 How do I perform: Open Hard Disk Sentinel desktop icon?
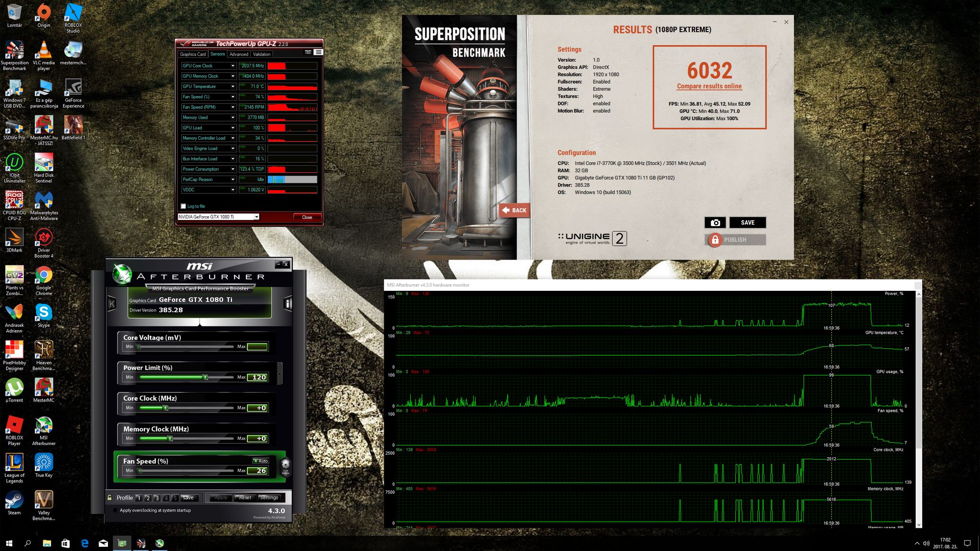pyautogui.click(x=44, y=168)
